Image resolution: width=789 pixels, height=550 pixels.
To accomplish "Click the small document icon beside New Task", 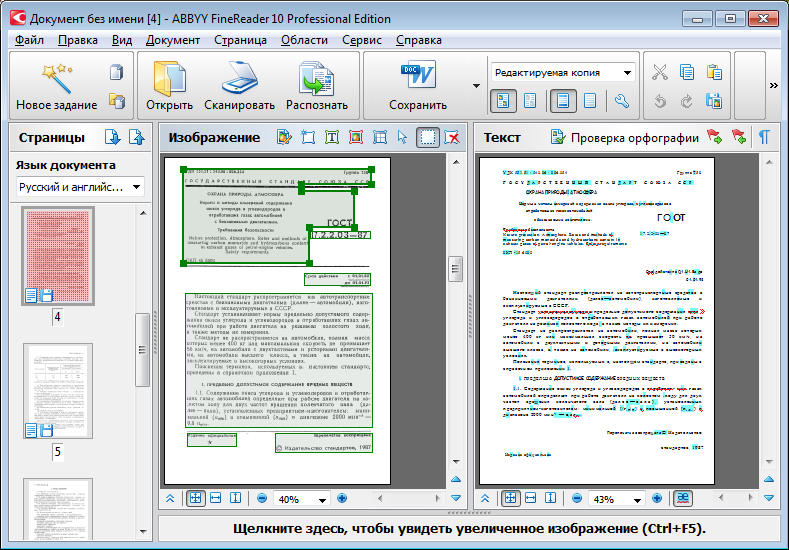I will click(x=117, y=72).
